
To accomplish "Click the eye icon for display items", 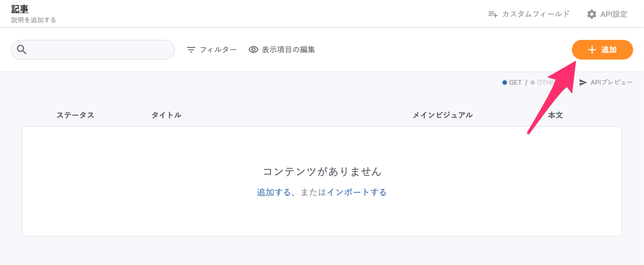I will 253,49.
